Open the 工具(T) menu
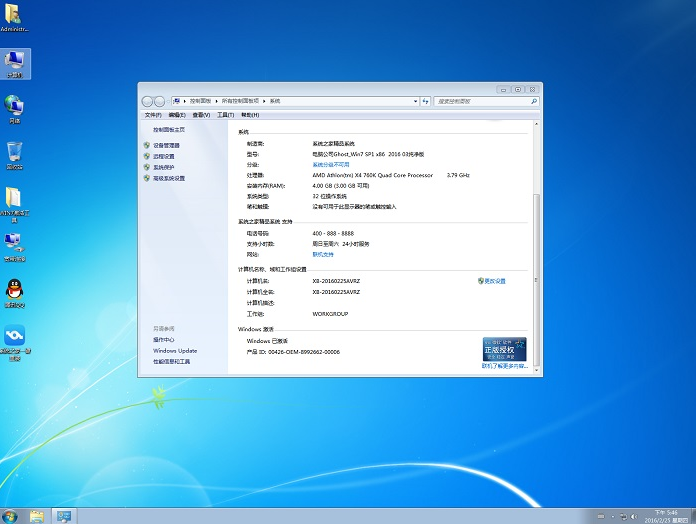 point(225,115)
